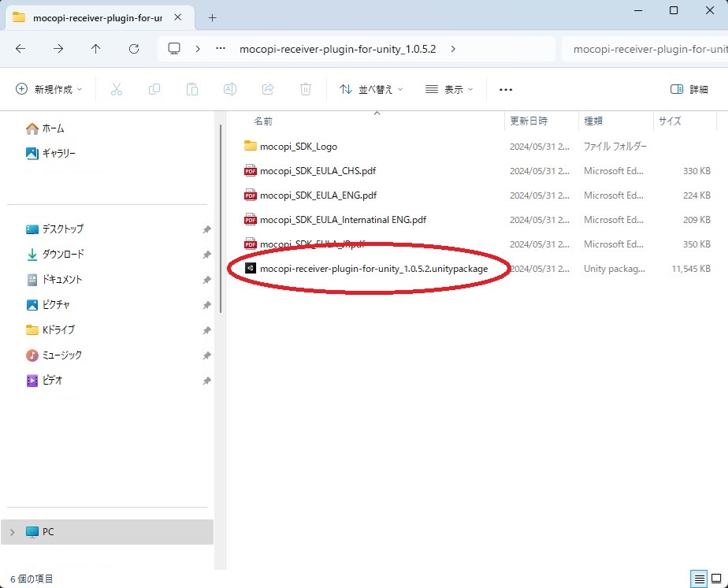Click the Copy icon in toolbar
The image size is (728, 588).
(154, 89)
